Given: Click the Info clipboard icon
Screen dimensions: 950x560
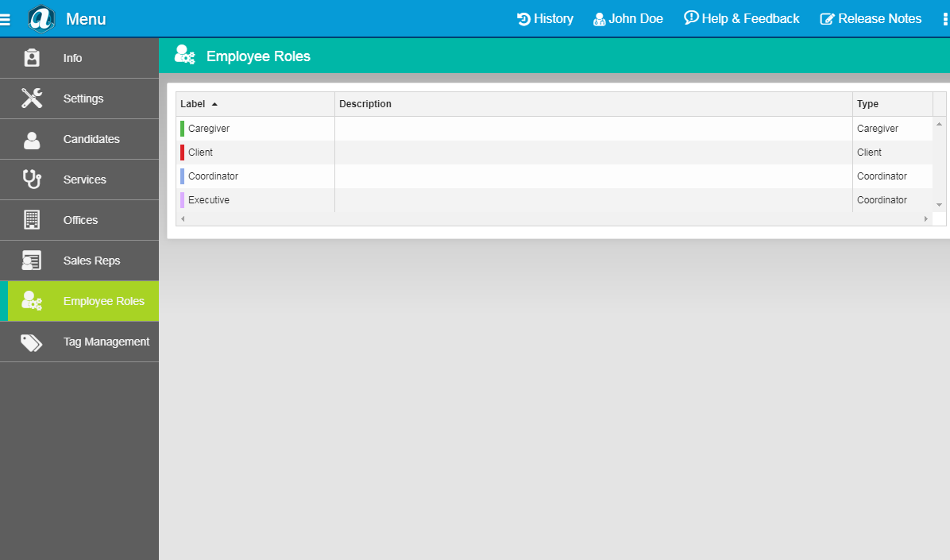Looking at the screenshot, I should (32, 57).
